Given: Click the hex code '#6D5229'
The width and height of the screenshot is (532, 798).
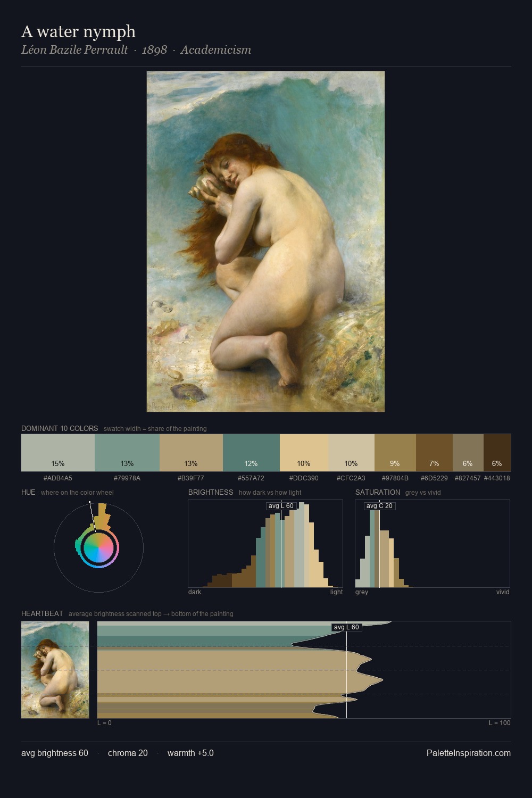Looking at the screenshot, I should 434,478.
